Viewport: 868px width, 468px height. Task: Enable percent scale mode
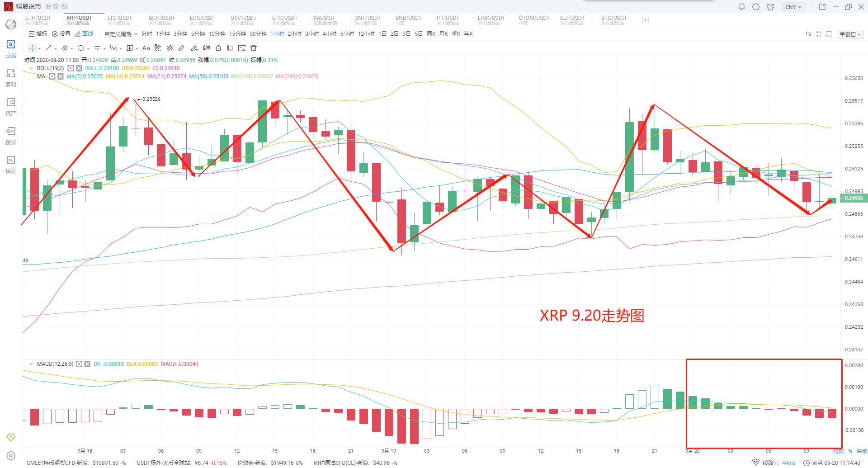[x=850, y=451]
